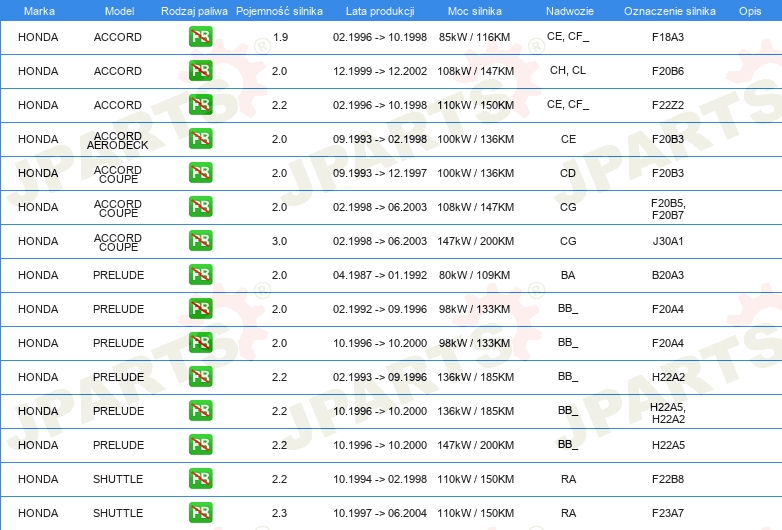This screenshot has height=530, width=782.
Task: Click the fuel icon in the Accord Aerodeck row
Action: point(200,139)
